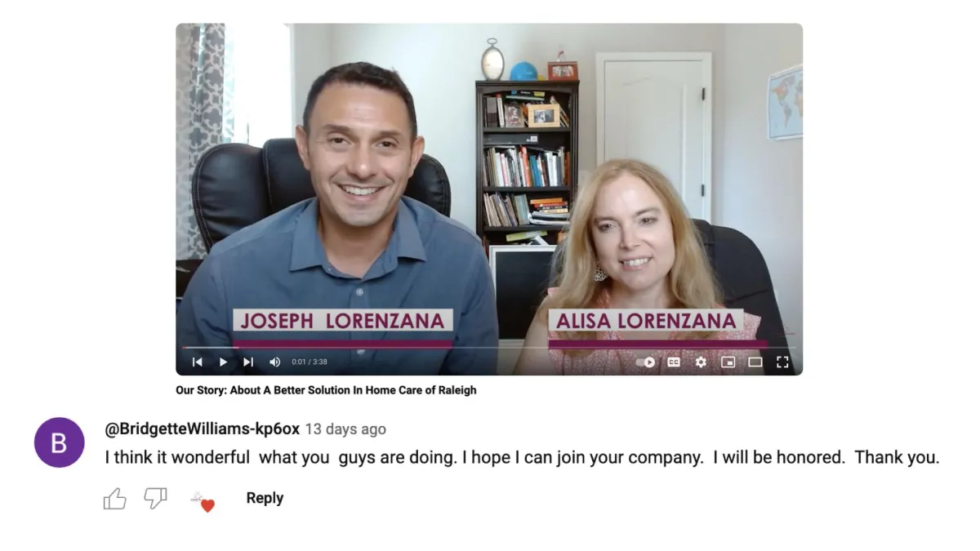The image size is (980, 551).
Task: Enable miniplayer mode
Action: pos(728,362)
